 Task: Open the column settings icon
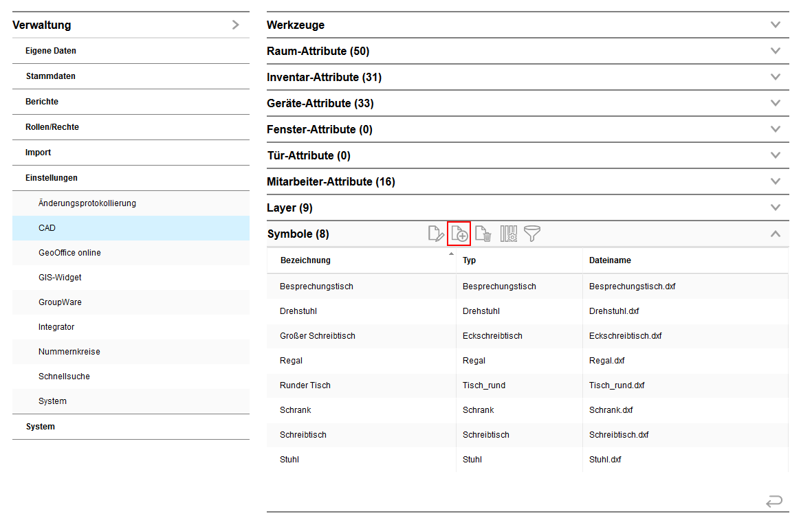508,234
